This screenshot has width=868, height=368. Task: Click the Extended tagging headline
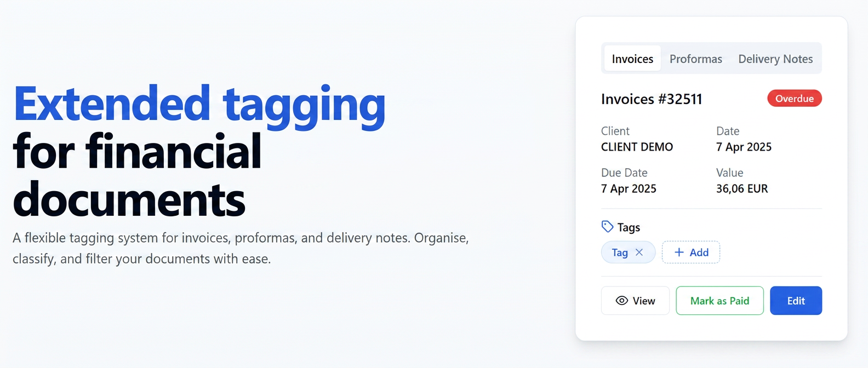pos(199,104)
